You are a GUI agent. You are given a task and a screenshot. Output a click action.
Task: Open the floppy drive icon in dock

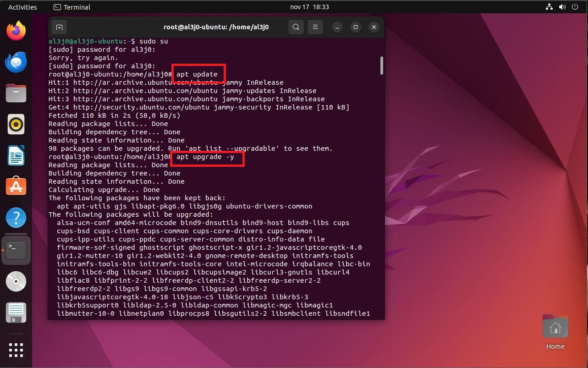click(x=16, y=313)
